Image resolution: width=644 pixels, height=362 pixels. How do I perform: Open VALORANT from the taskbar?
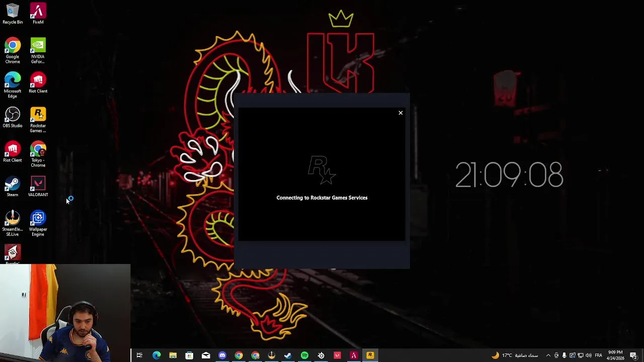point(337,355)
